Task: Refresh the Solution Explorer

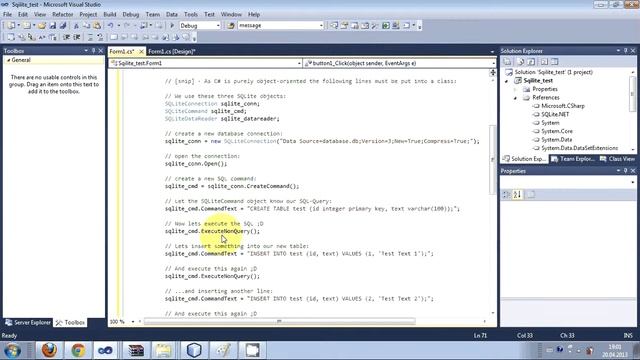Action: pyautogui.click(x=531, y=62)
